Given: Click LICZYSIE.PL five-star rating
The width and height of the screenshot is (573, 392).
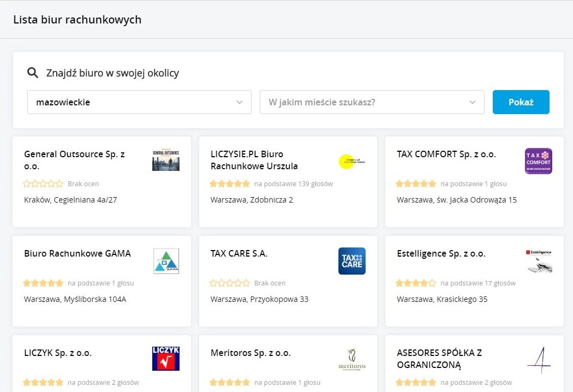Looking at the screenshot, I should pos(230,183).
